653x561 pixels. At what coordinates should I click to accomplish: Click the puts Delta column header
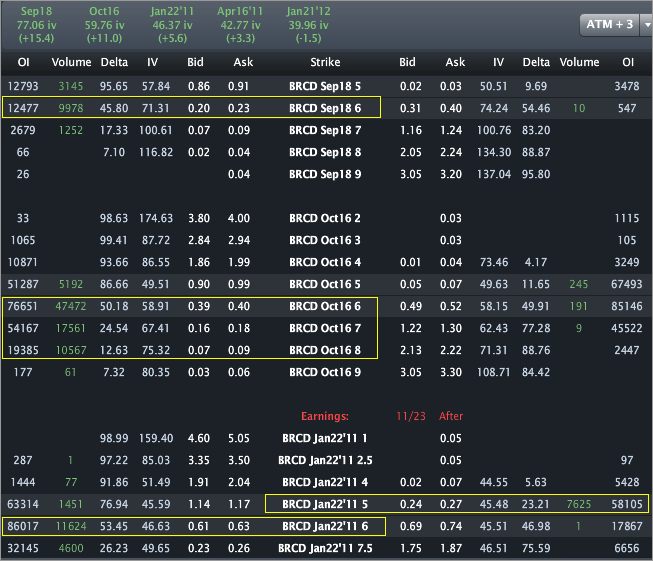click(536, 62)
